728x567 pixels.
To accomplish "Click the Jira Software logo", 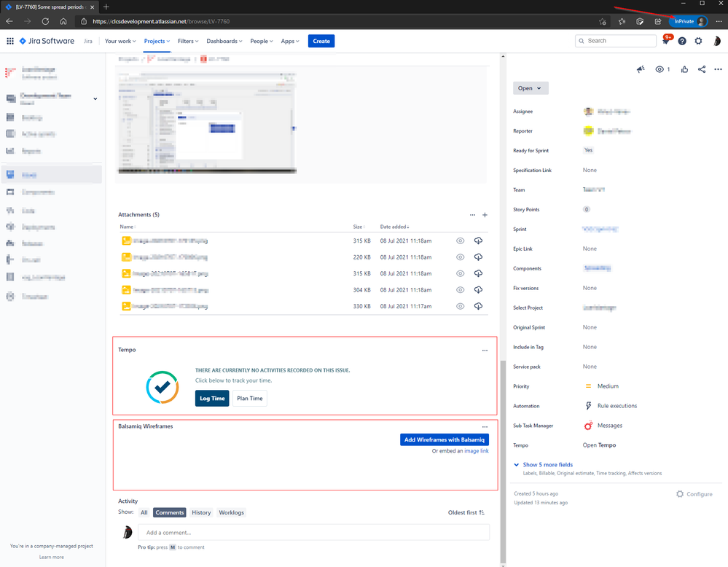I will click(47, 41).
